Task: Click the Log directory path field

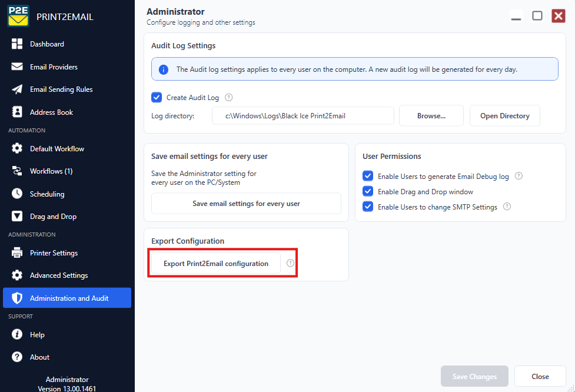Action: click(303, 116)
